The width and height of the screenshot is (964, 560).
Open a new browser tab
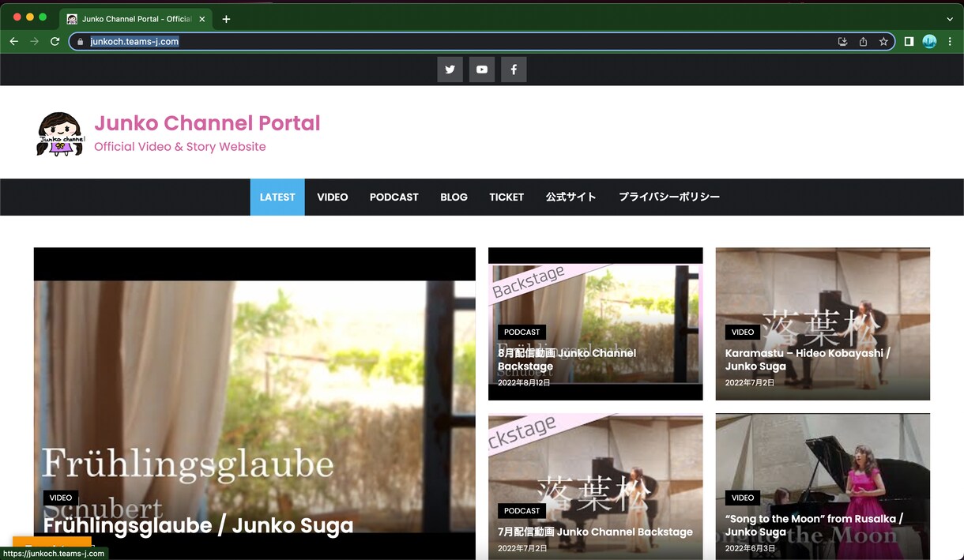coord(226,19)
